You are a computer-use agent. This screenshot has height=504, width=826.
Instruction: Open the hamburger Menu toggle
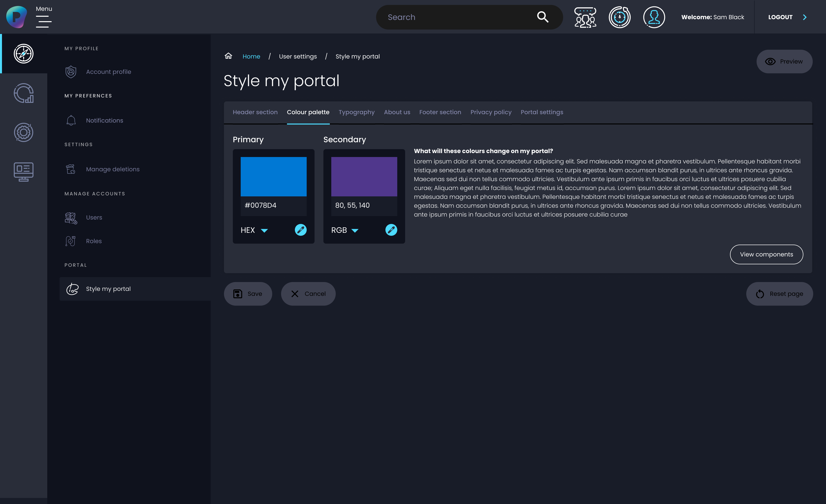pos(44,21)
